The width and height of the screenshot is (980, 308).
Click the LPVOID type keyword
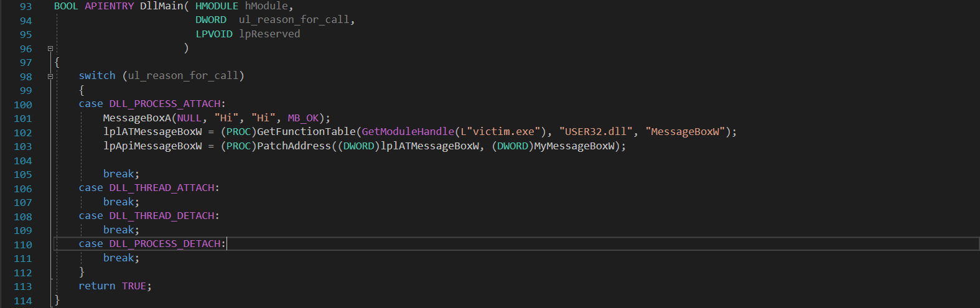point(214,34)
